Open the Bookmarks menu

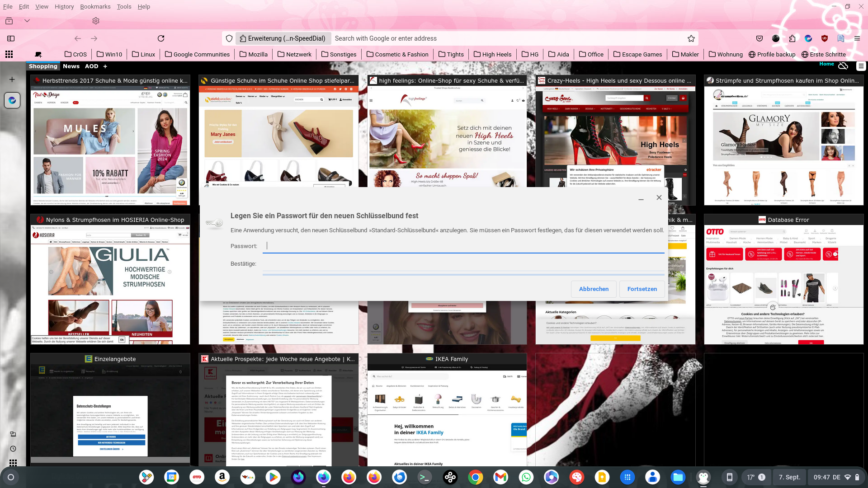click(x=95, y=6)
